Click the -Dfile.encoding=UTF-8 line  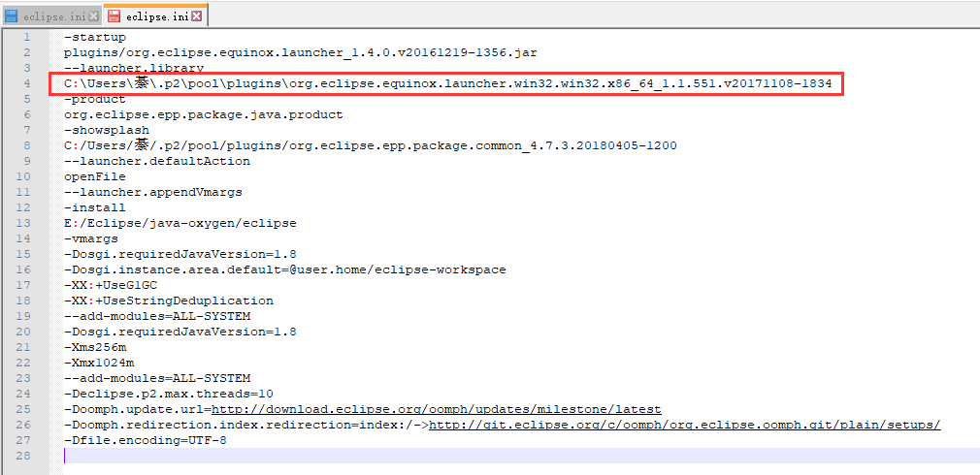146,440
